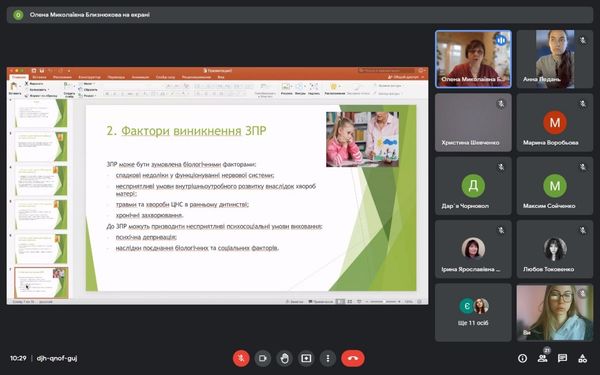Click the meeting code djh-qnof-guj
Screen dimensions: 600x375
(57, 359)
